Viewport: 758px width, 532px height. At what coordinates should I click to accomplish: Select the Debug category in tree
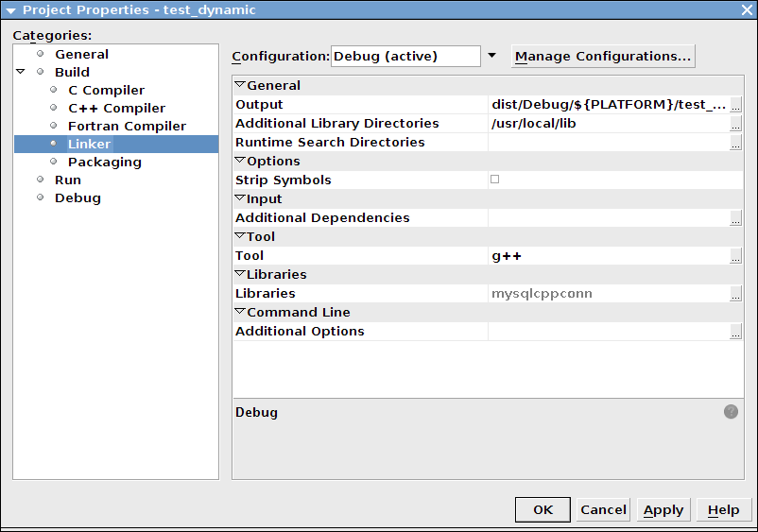[78, 198]
